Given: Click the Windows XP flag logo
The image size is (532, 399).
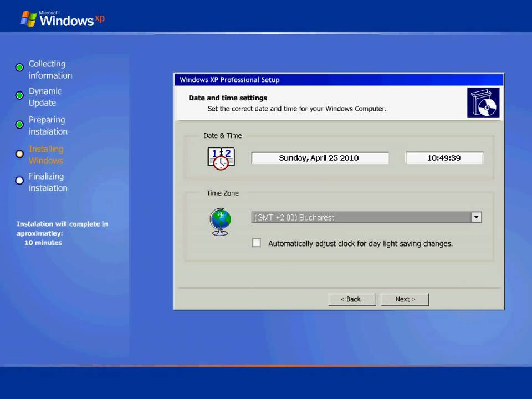Looking at the screenshot, I should (x=28, y=19).
